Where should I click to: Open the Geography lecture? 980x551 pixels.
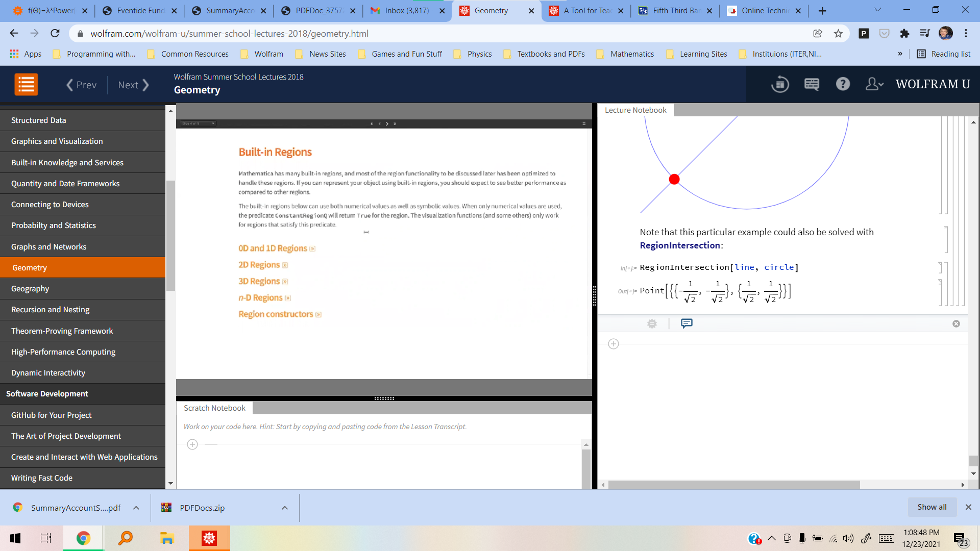click(83, 289)
